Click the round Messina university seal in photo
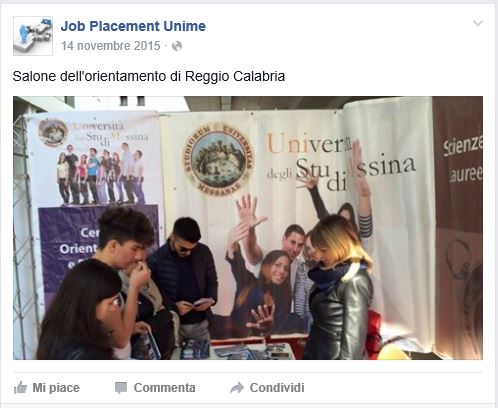Screen dimensions: 498x408 click(x=218, y=159)
